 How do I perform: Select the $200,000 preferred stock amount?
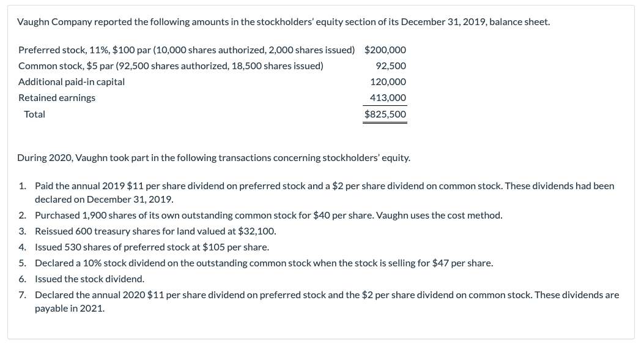tap(385, 50)
